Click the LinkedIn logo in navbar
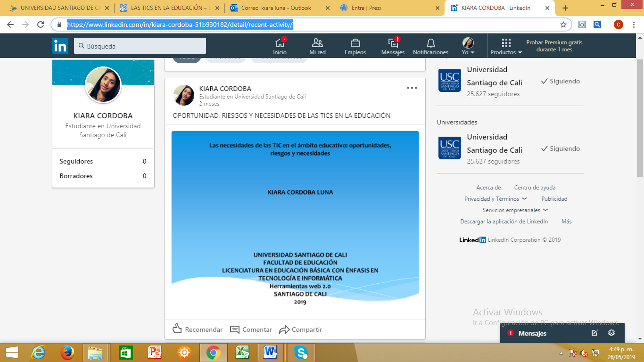Screen dimensions: 644x362 coord(60,46)
